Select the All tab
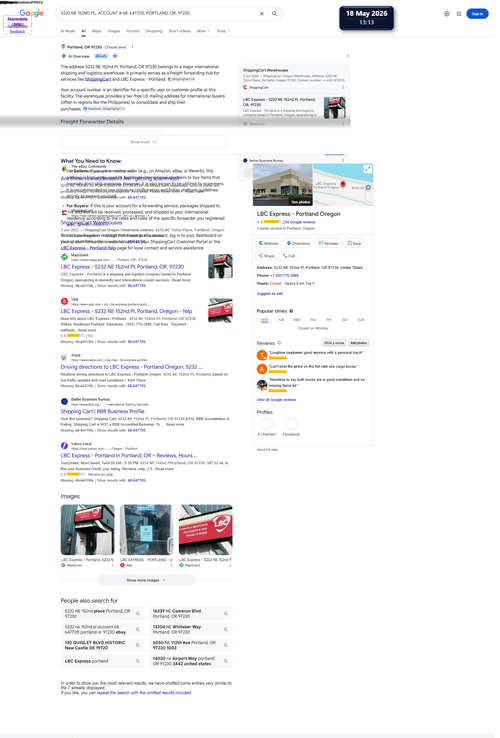 83,31
